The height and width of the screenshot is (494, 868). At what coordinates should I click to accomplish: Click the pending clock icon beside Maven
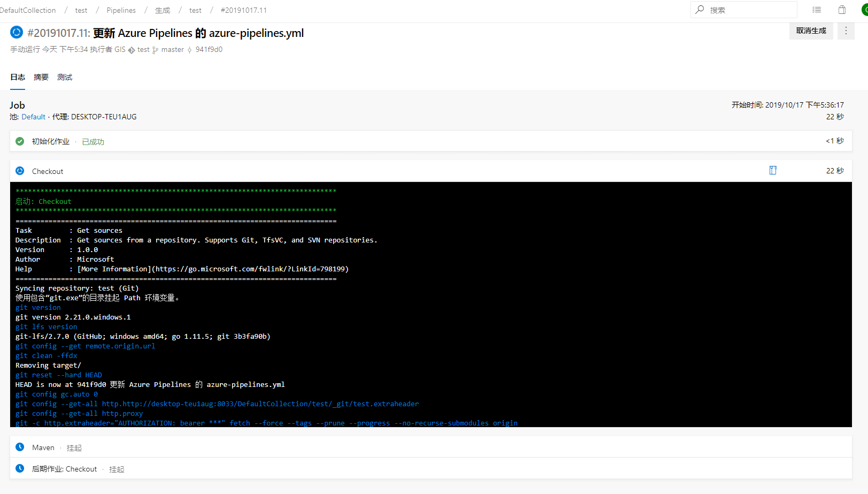point(20,447)
